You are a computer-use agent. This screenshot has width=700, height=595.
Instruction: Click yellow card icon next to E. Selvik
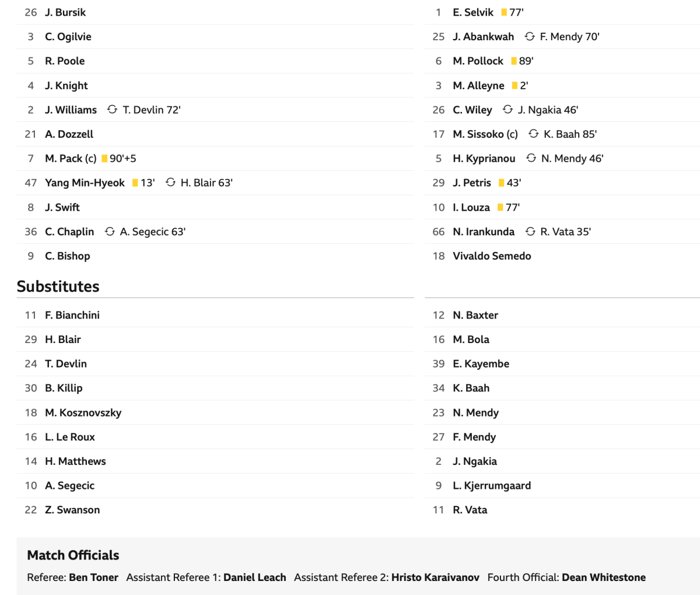coord(504,12)
